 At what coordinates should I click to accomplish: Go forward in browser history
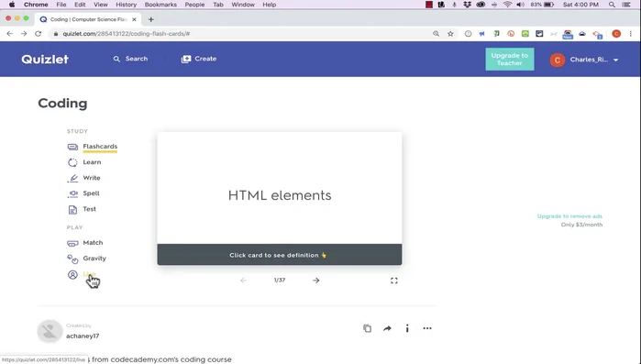tap(24, 34)
